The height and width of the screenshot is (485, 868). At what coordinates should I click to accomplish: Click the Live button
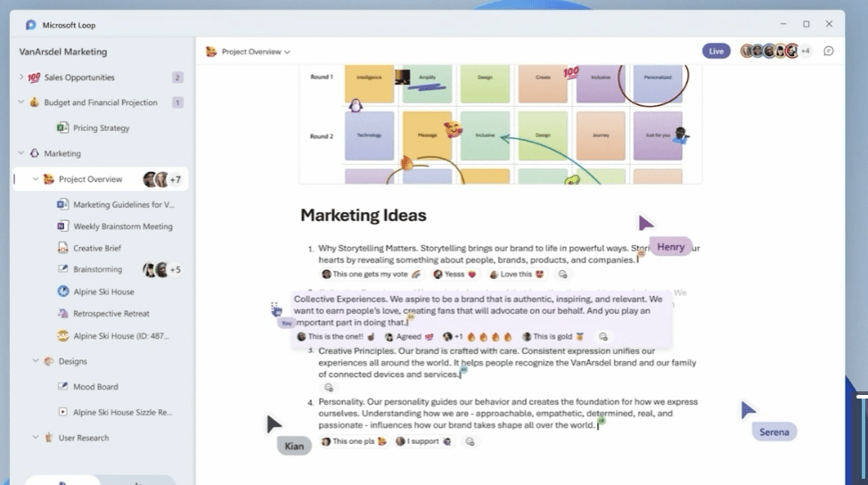tap(716, 51)
